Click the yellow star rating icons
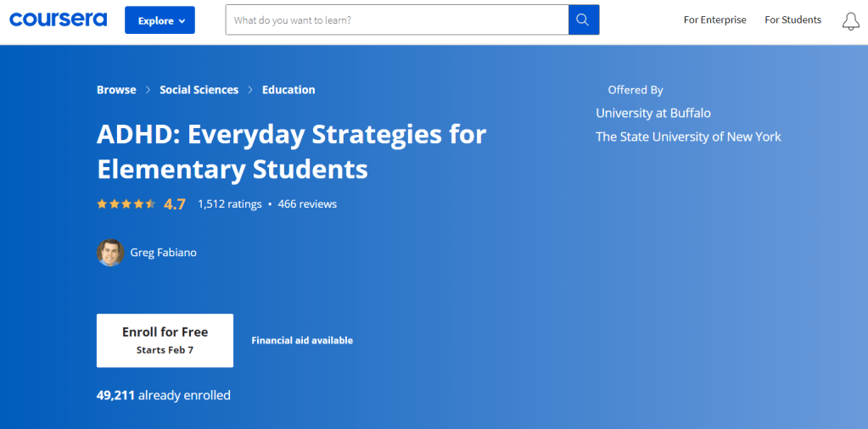Screen dimensions: 868x429 [126, 204]
